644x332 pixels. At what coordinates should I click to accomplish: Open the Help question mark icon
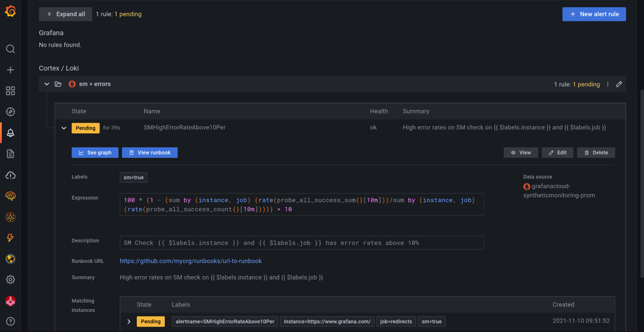pyautogui.click(x=10, y=321)
